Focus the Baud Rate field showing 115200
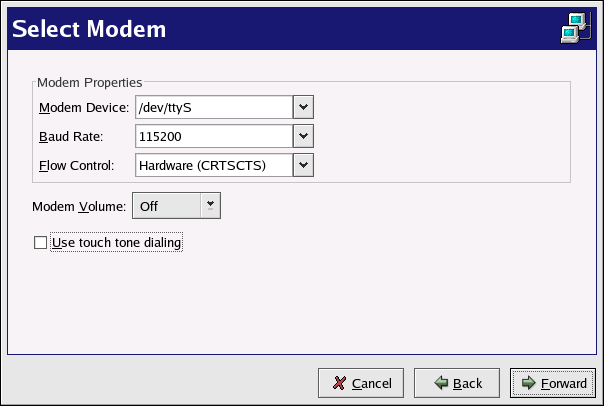Image resolution: width=604 pixels, height=406 pixels. tap(213, 136)
